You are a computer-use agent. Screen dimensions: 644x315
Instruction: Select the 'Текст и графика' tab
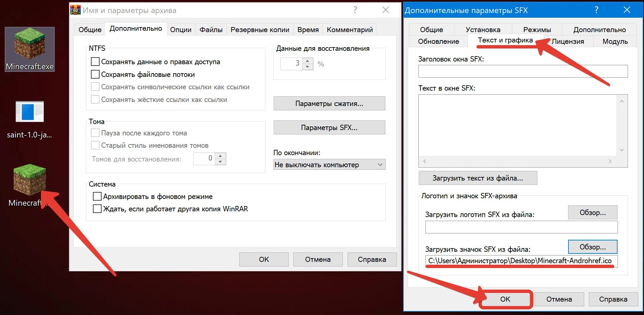pyautogui.click(x=505, y=40)
